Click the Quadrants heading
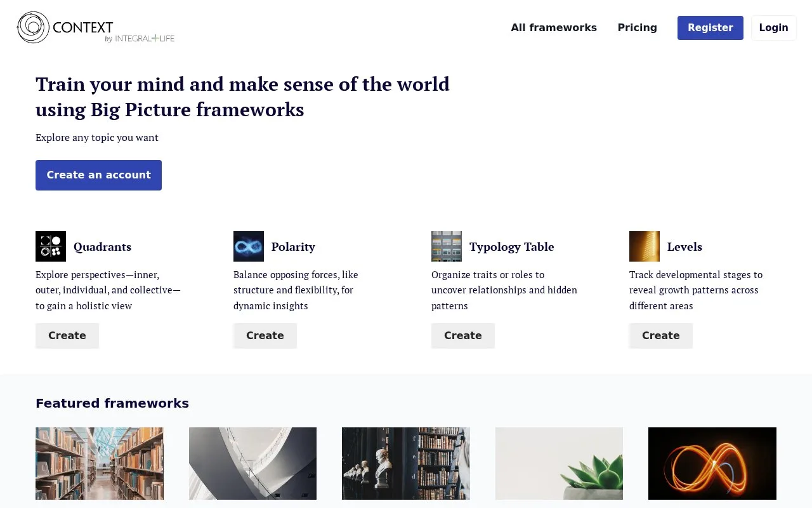Screen dimensions: 812x508 click(102, 247)
